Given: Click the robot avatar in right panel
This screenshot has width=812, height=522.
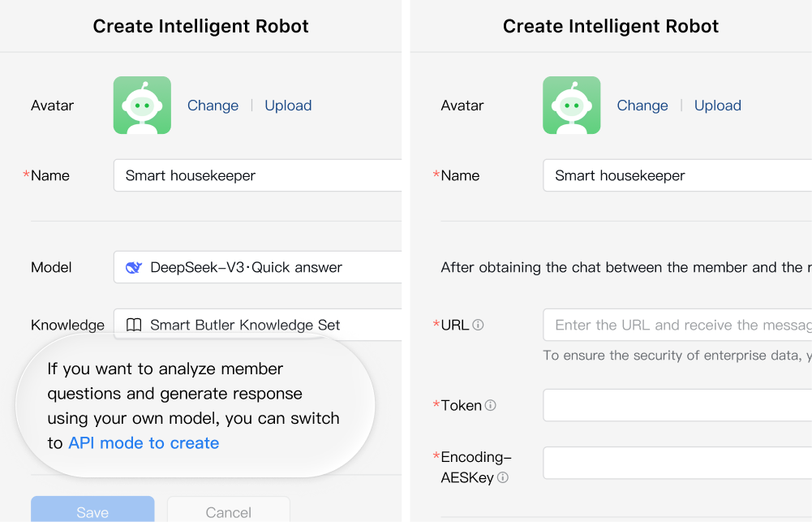Looking at the screenshot, I should coord(571,106).
